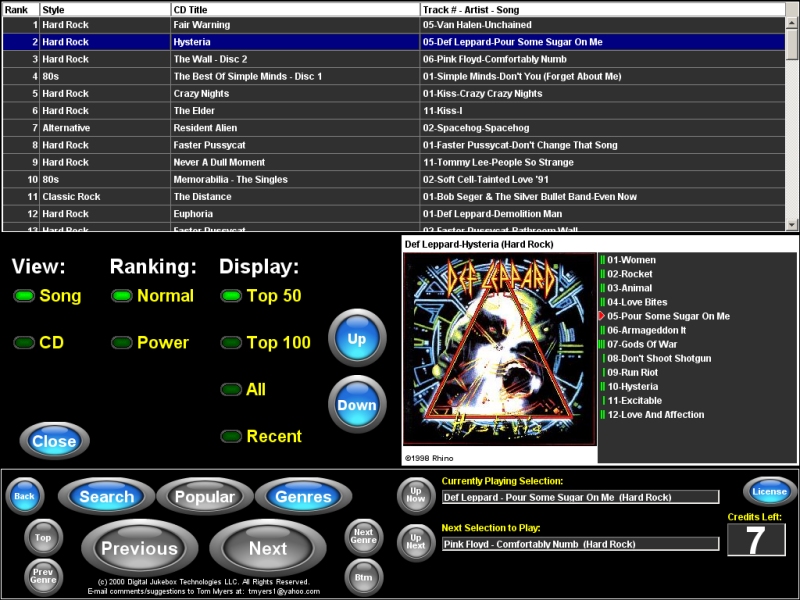
Task: Click the list scrollbar up arrow
Action: [792, 22]
